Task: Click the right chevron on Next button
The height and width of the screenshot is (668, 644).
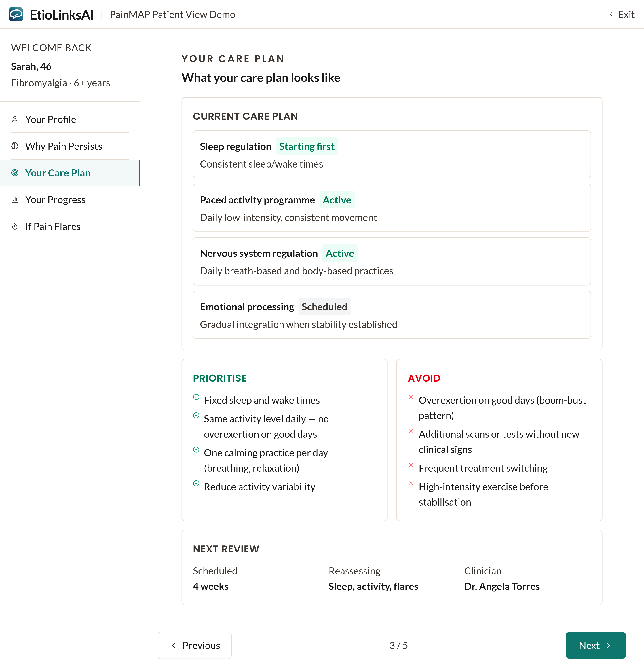Action: [609, 645]
